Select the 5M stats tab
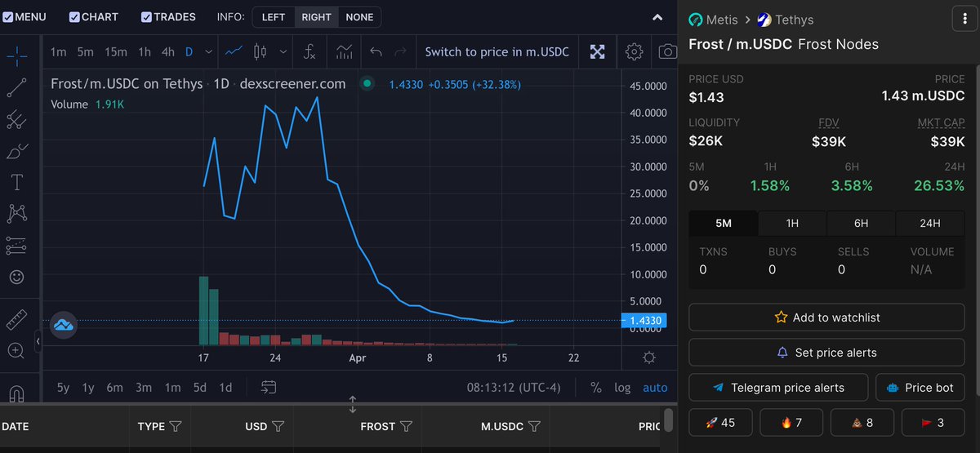Viewport: 980px width, 453px height. (x=724, y=223)
